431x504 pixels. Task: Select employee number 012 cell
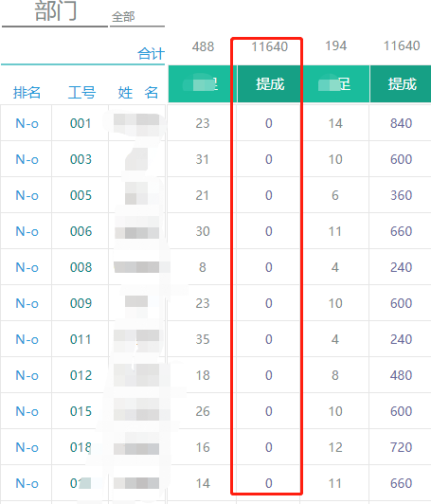(x=81, y=375)
